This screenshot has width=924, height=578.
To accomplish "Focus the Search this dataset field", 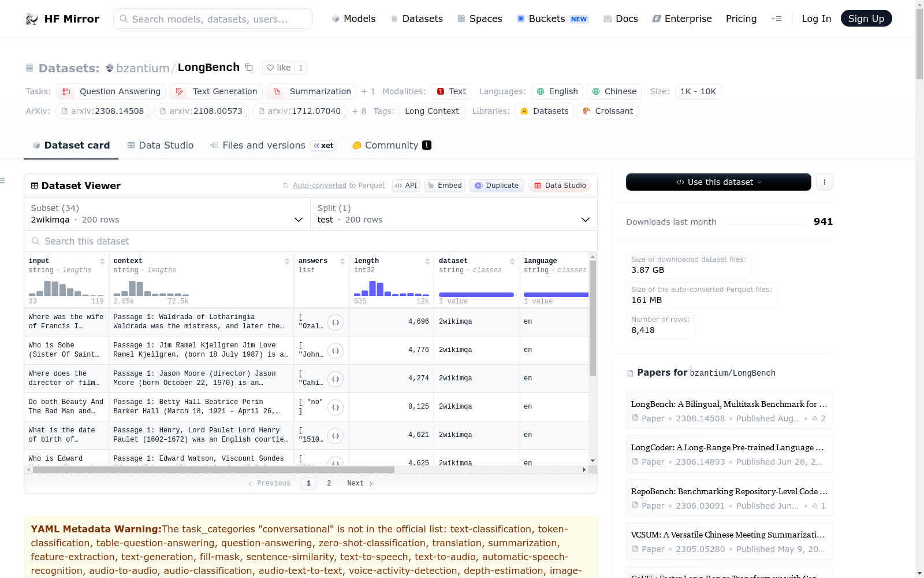I will [x=311, y=241].
